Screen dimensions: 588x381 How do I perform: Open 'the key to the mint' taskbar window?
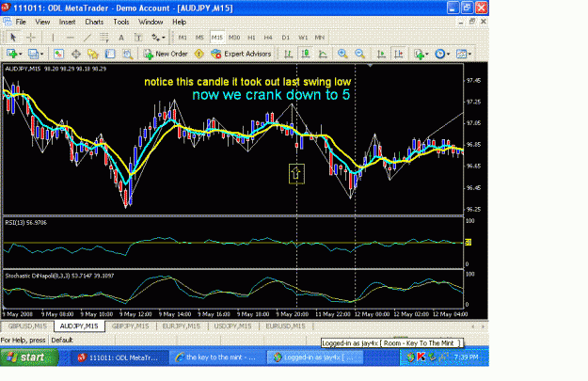click(216, 357)
